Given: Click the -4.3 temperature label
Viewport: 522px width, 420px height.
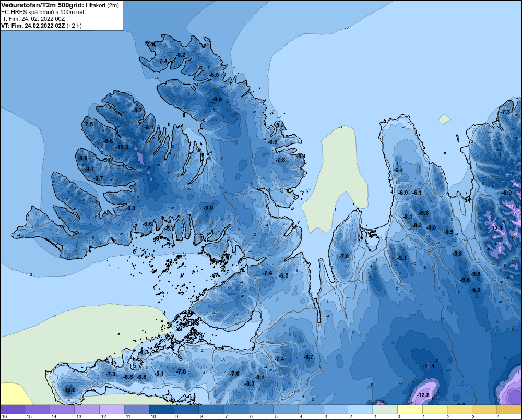Looking at the screenshot, I should [144, 352].
